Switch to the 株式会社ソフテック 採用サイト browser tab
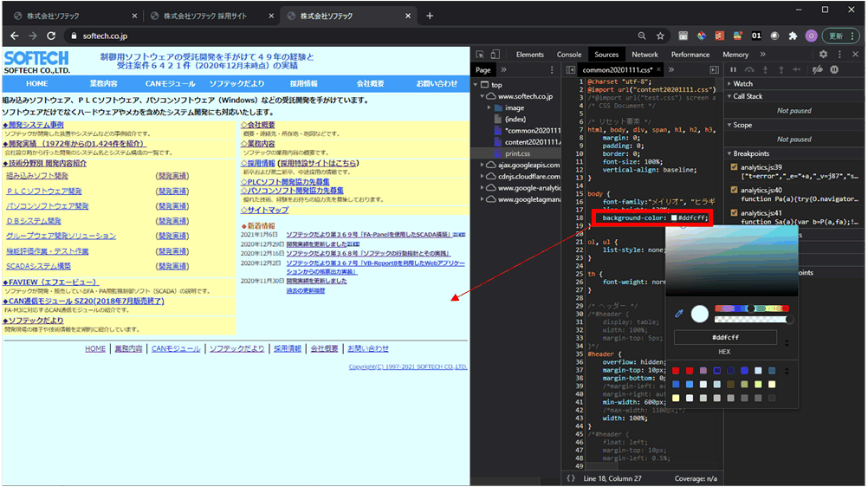The image size is (868, 487). pos(204,16)
